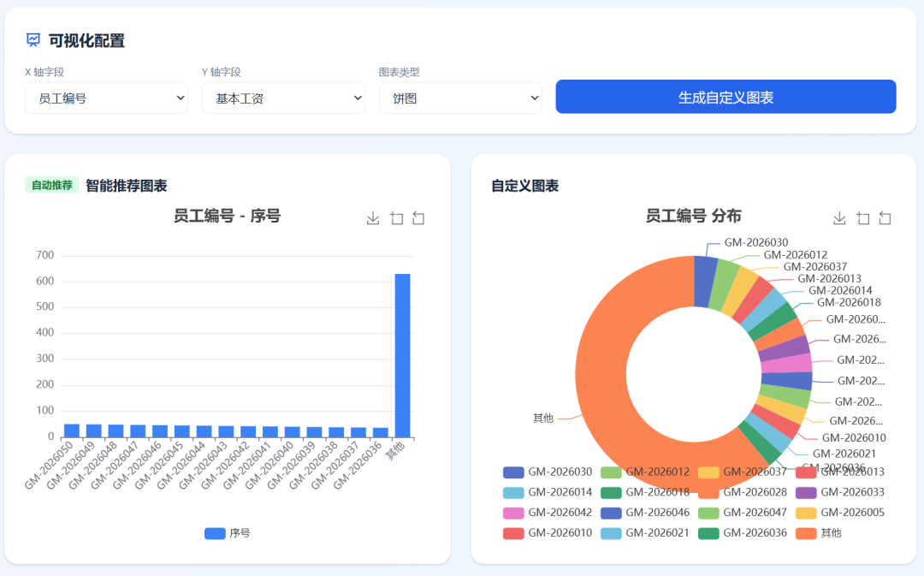Click the GM-2026050 x-axis label

click(48, 465)
